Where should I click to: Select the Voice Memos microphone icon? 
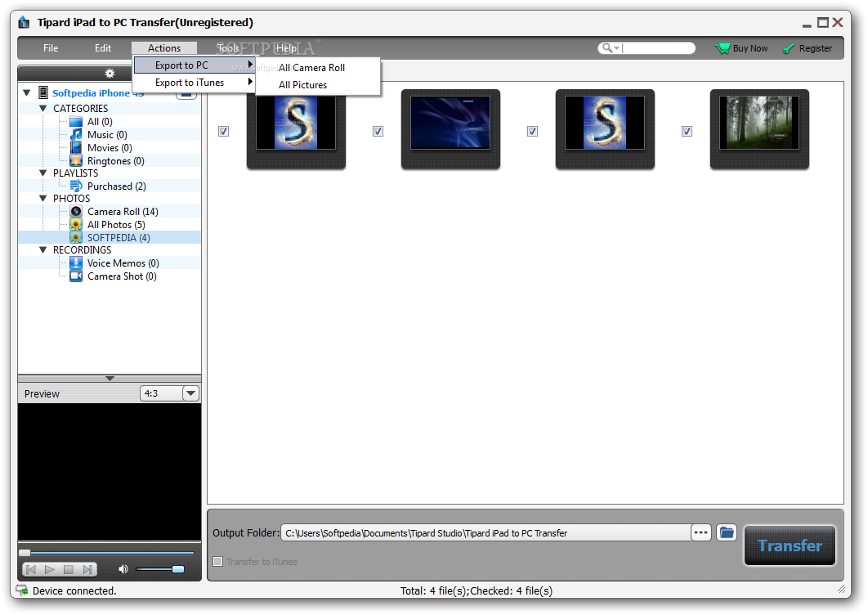76,263
